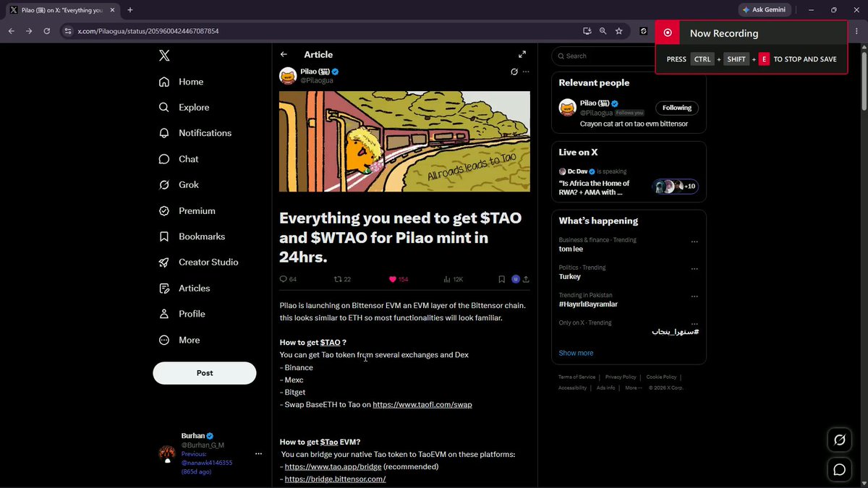Open the tao.app/bridge link
This screenshot has height=488, width=868.
click(333, 467)
